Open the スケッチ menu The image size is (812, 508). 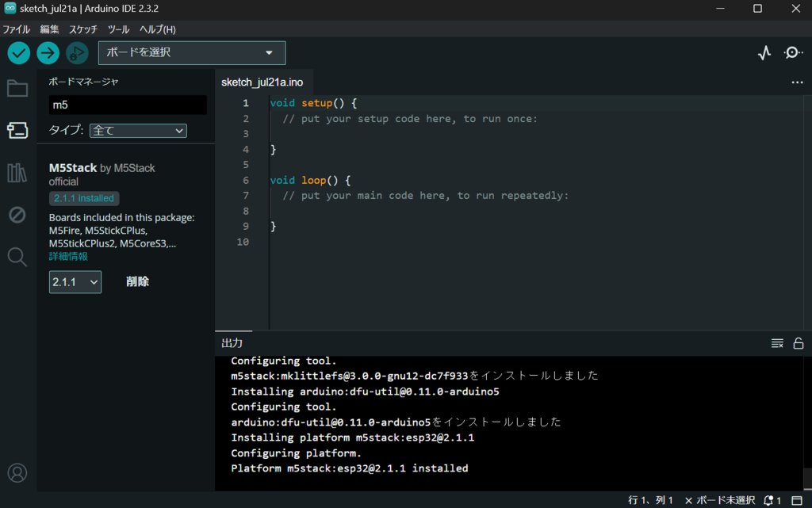click(x=83, y=29)
